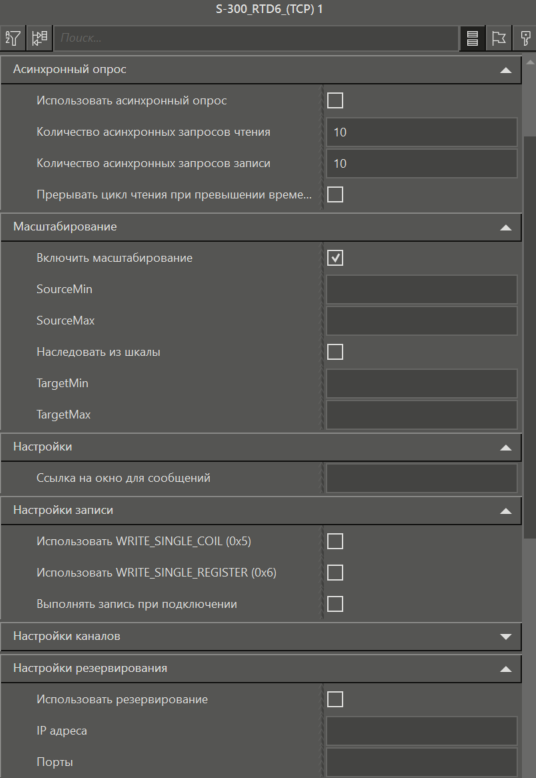Image resolution: width=536 pixels, height=778 pixels.
Task: Click the tree structure toggle icon
Action: [x=39, y=38]
